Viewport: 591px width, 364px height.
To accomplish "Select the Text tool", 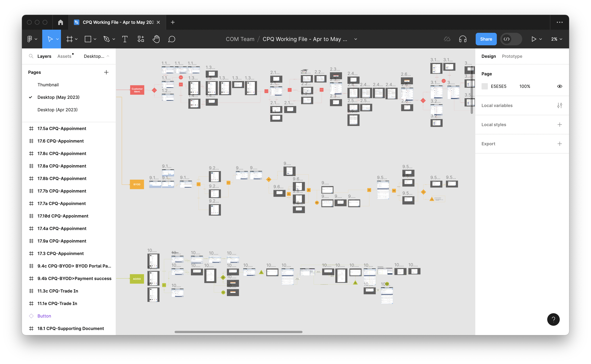I will pyautogui.click(x=125, y=39).
